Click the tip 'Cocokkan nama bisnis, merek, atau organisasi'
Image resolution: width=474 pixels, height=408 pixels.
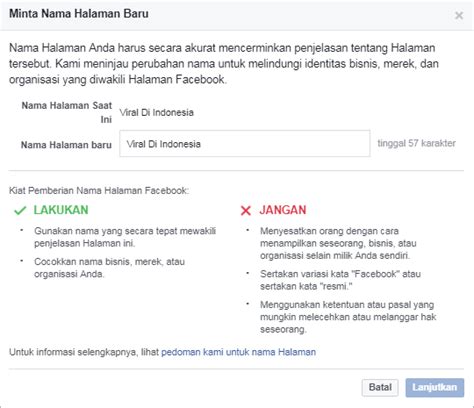(x=109, y=268)
